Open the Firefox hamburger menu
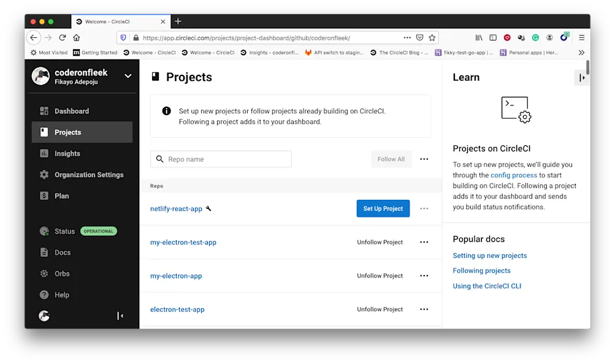Image resolution: width=615 pixels, height=364 pixels. coord(581,37)
